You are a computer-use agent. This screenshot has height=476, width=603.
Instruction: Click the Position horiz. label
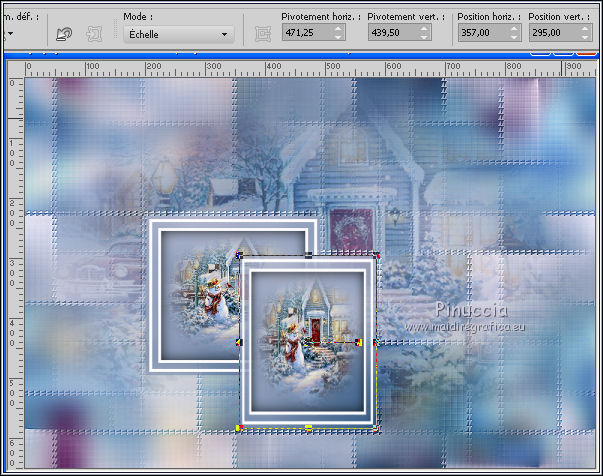point(489,17)
